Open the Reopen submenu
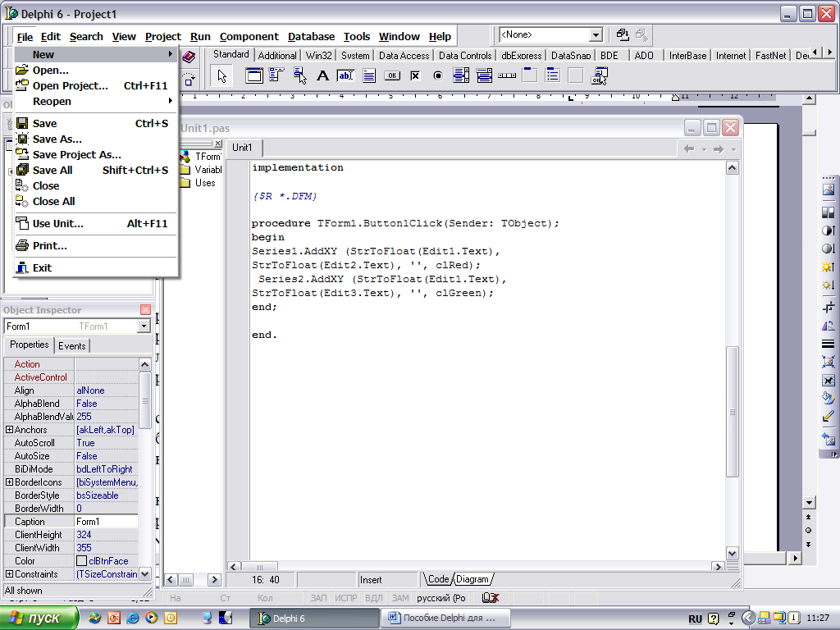Image resolution: width=840 pixels, height=630 pixels. pos(95,101)
